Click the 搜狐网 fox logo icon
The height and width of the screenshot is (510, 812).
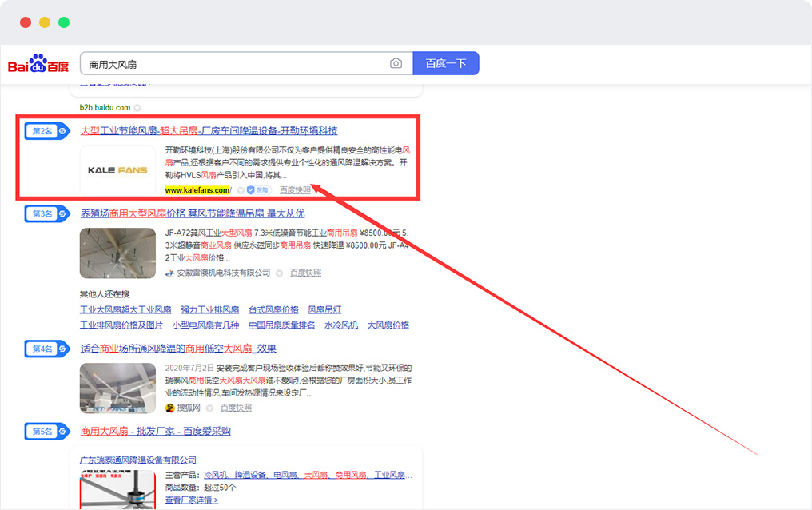pyautogui.click(x=170, y=408)
